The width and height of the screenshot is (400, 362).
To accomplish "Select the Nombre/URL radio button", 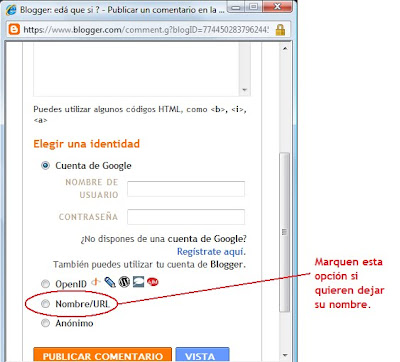I will pyautogui.click(x=45, y=303).
